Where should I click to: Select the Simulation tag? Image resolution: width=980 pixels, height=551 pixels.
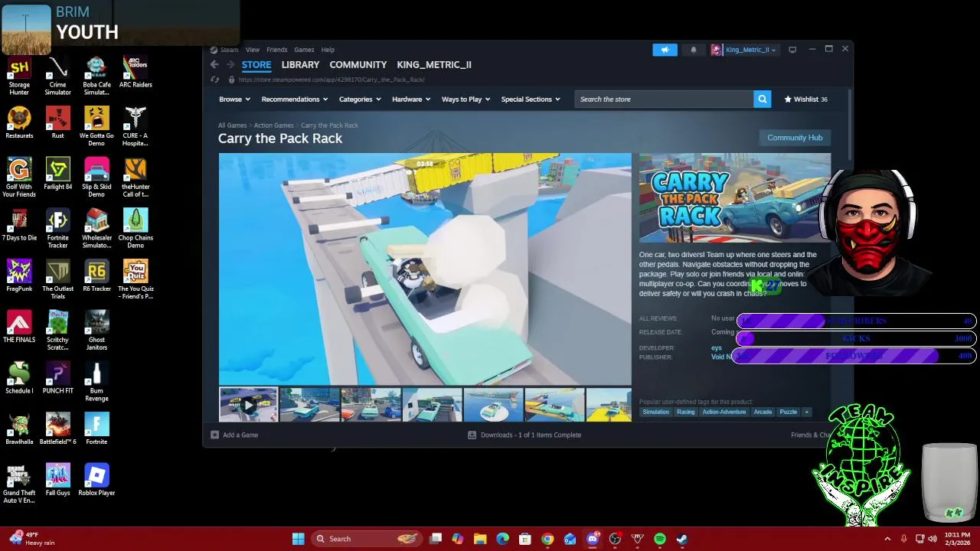(655, 412)
